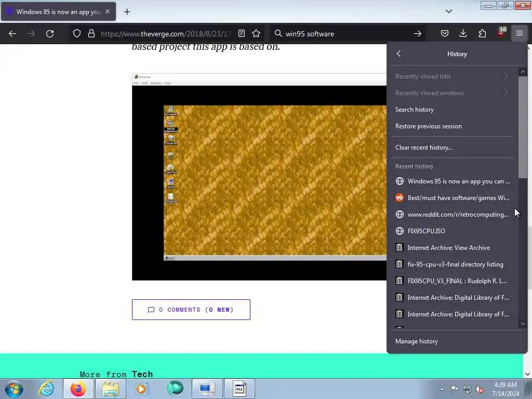
Task: Select Restore previous session
Action: click(x=452, y=126)
